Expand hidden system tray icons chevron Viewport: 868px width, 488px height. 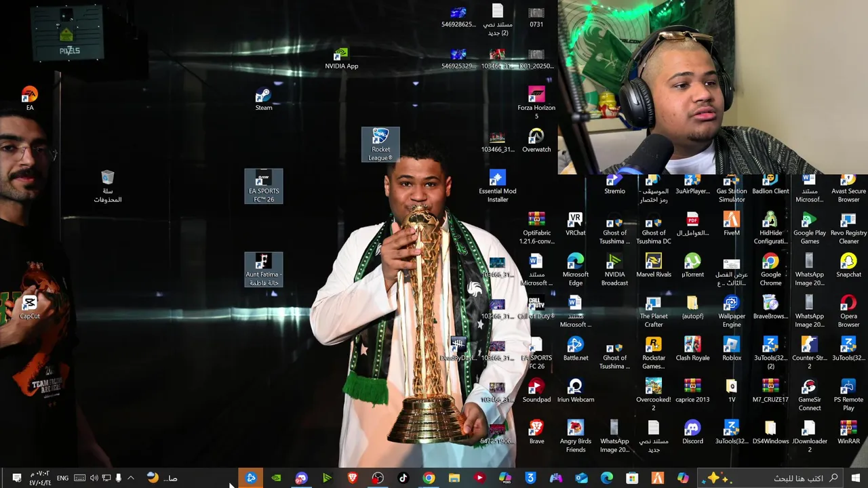(x=131, y=478)
